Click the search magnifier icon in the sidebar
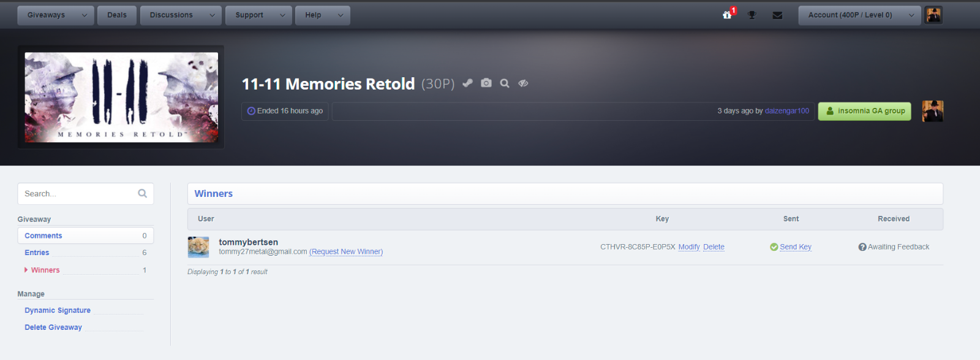 coord(143,194)
